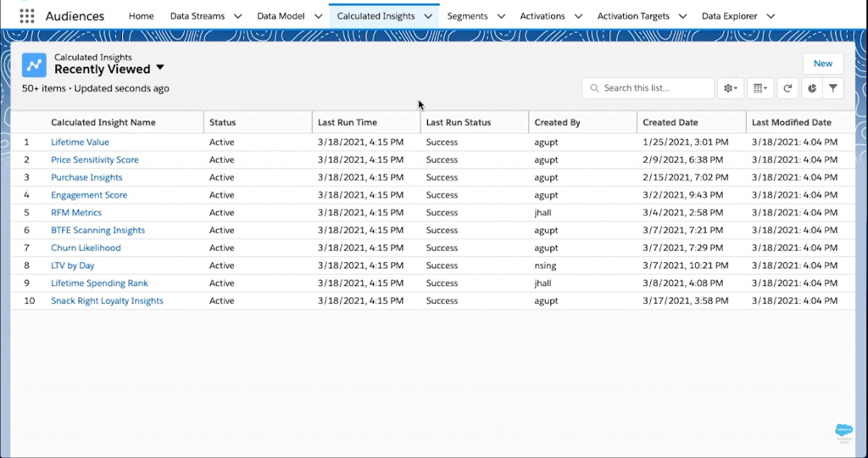Expand the Recently Viewed list view picker

point(160,68)
